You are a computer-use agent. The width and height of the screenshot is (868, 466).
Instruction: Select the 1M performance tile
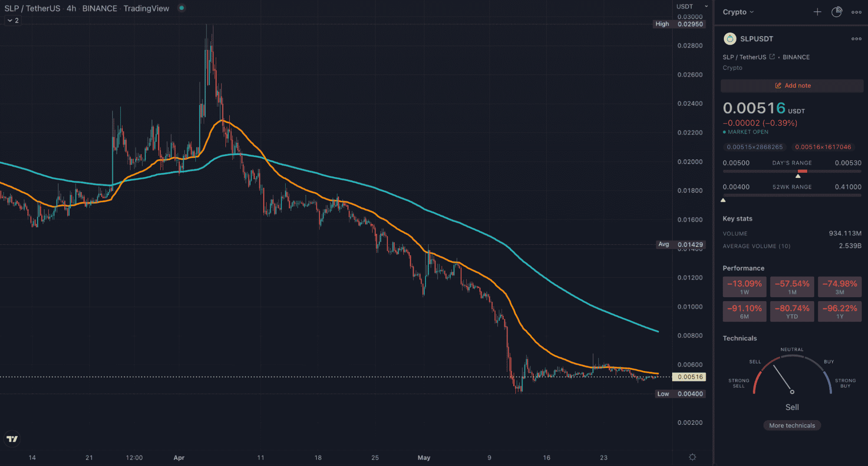coord(792,287)
